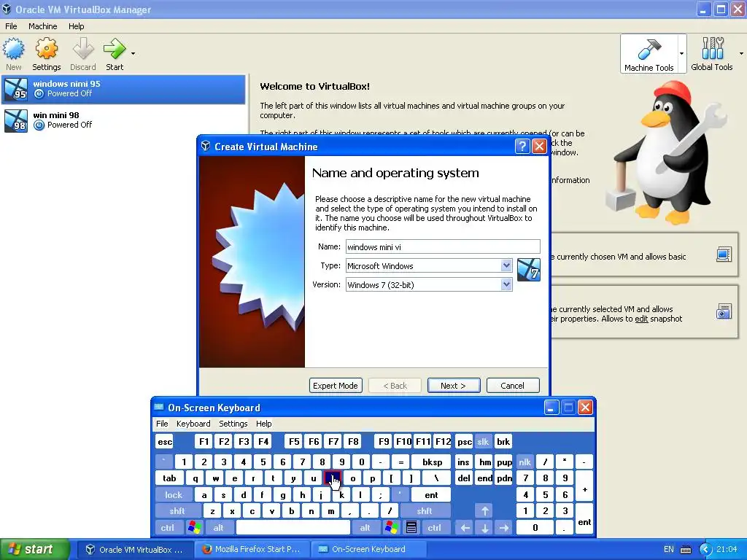The height and width of the screenshot is (560, 747).
Task: Click Next button in wizard
Action: [x=454, y=385]
